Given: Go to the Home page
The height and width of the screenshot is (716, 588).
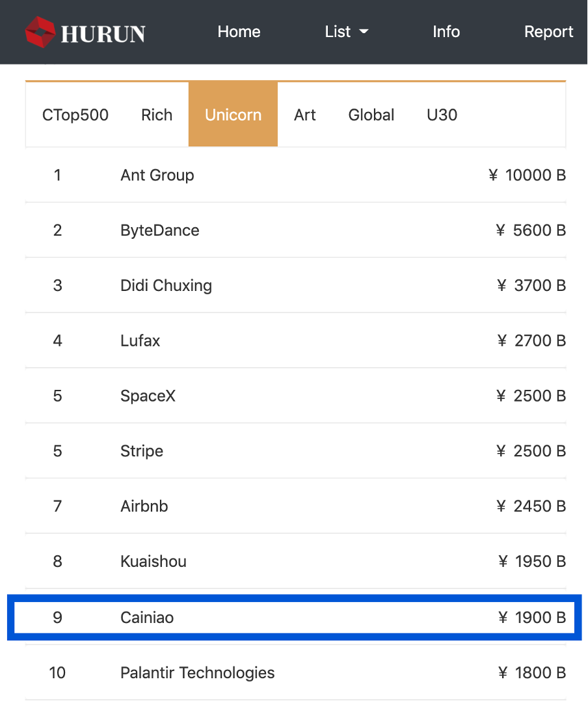Looking at the screenshot, I should pos(239,31).
